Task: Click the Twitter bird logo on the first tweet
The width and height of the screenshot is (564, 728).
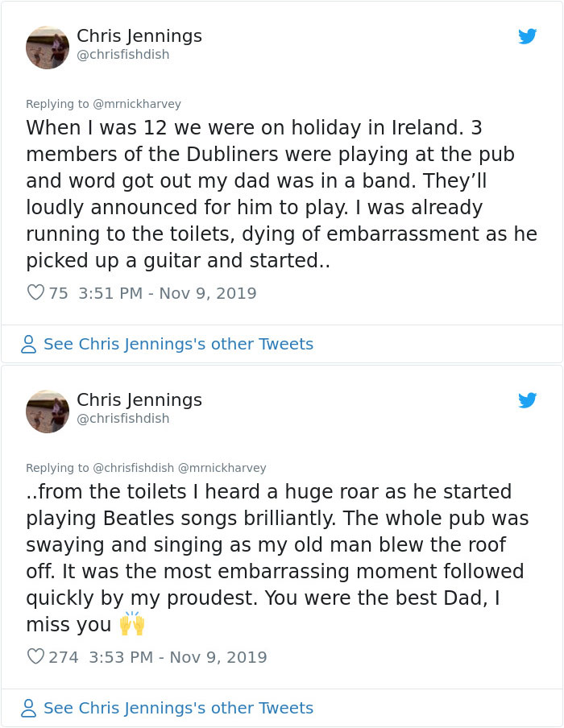Action: (529, 36)
